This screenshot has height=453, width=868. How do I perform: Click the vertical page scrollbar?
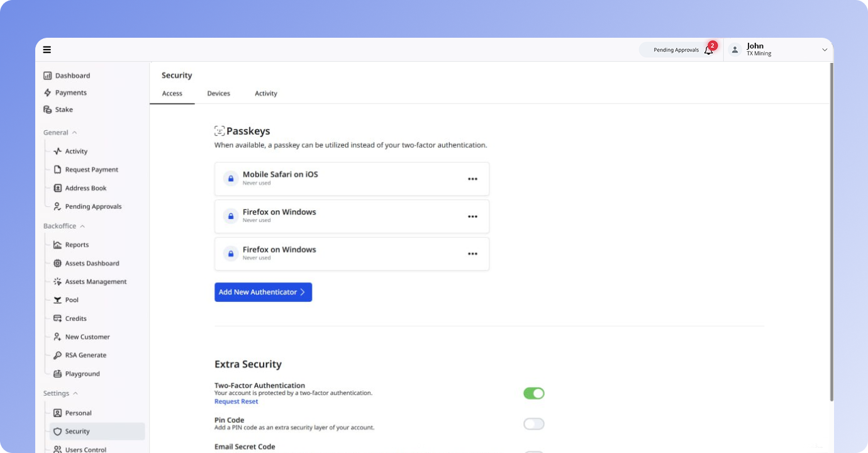coord(832,233)
